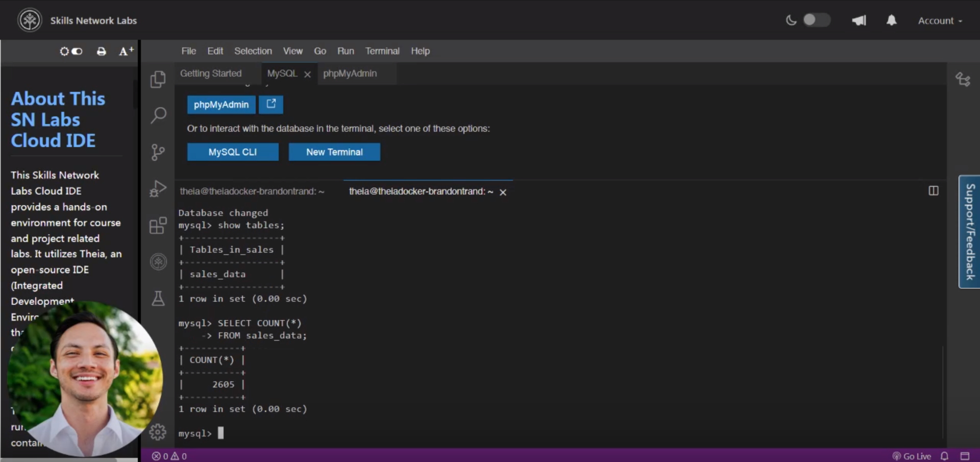This screenshot has height=462, width=980.
Task: Toggle bottom panel icon in status bar
Action: [965, 456]
